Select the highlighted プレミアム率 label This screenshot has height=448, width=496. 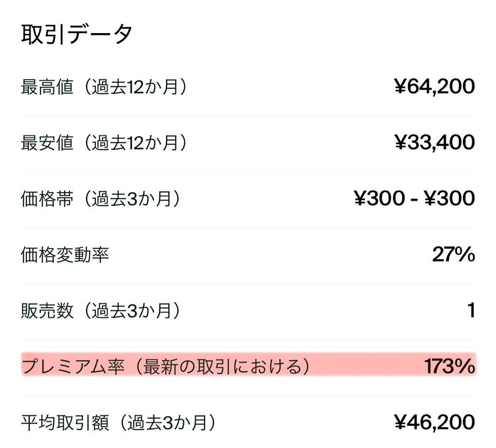[73, 367]
